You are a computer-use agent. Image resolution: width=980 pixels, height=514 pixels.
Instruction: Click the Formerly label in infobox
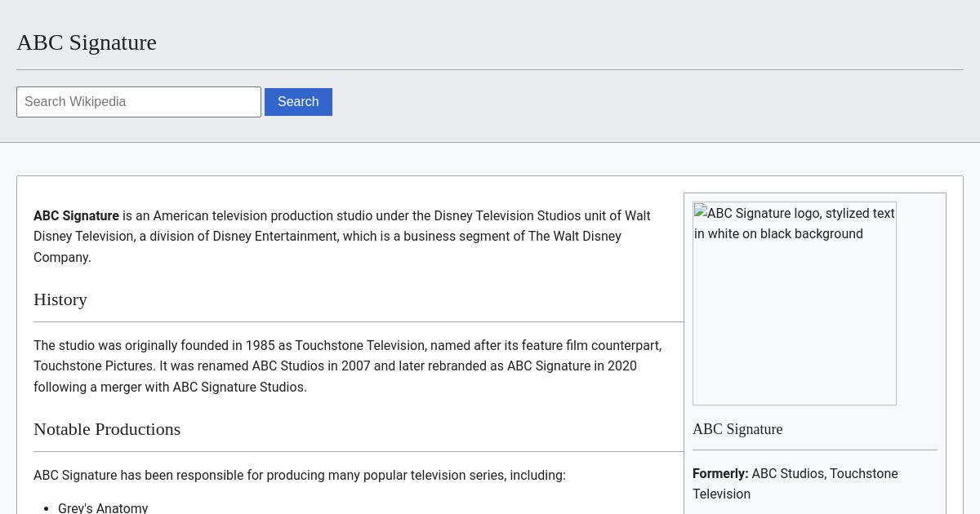pyautogui.click(x=720, y=474)
